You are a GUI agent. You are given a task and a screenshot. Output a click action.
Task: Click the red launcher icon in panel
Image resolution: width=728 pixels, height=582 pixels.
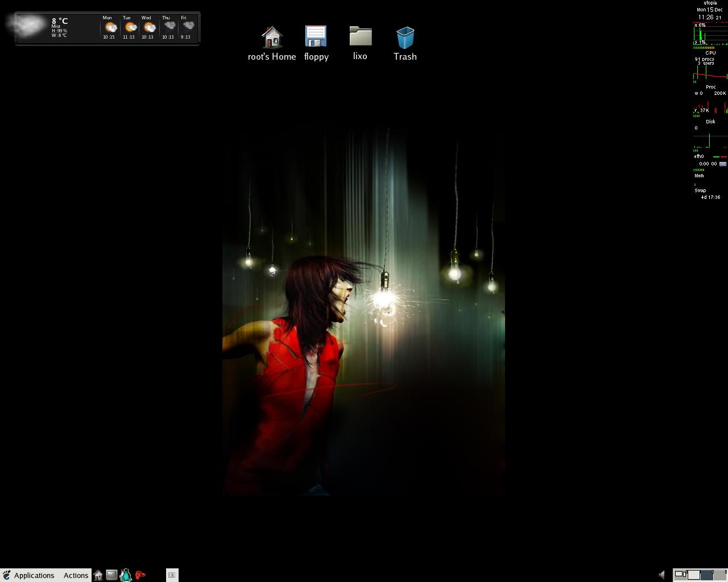click(140, 575)
